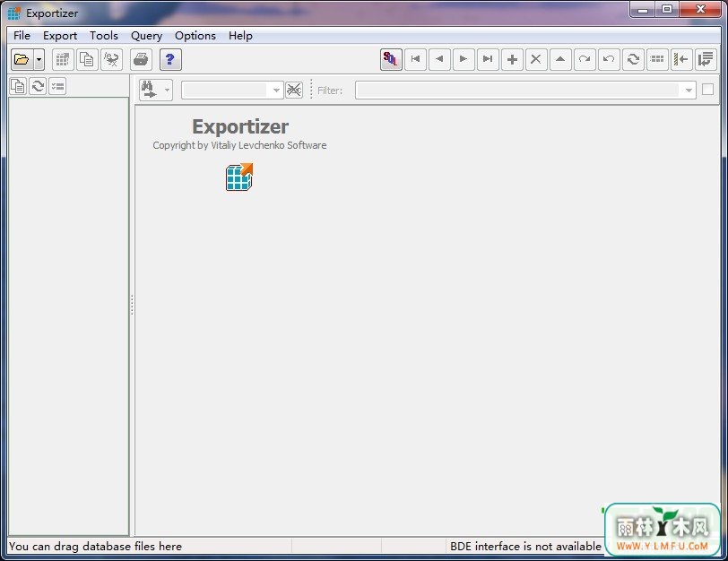Go to previous record

(439, 59)
